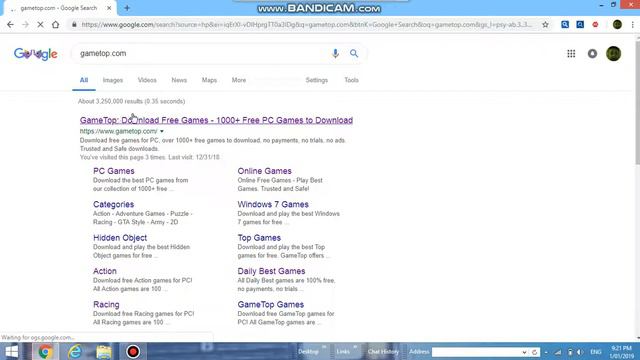Open File Explorer from the taskbar

(x=104, y=351)
